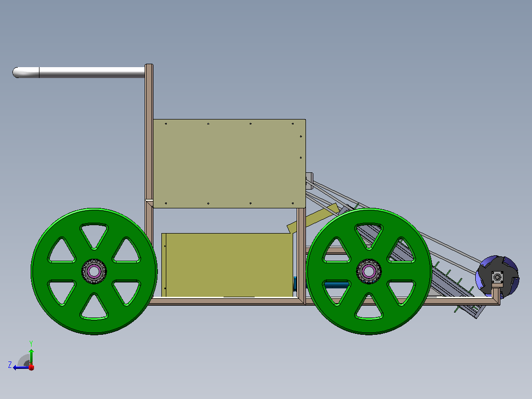Select the rear green spoked wheel rim
The image size is (532, 399).
[x=94, y=271]
